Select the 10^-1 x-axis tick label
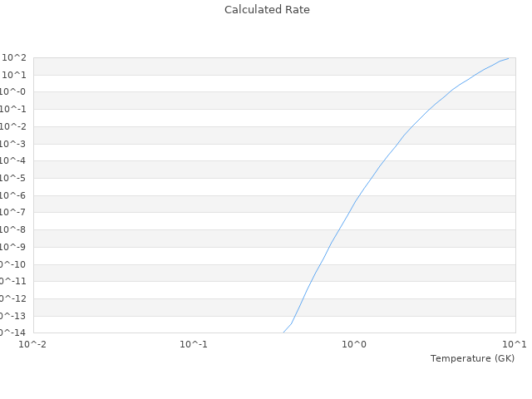 [x=194, y=344]
